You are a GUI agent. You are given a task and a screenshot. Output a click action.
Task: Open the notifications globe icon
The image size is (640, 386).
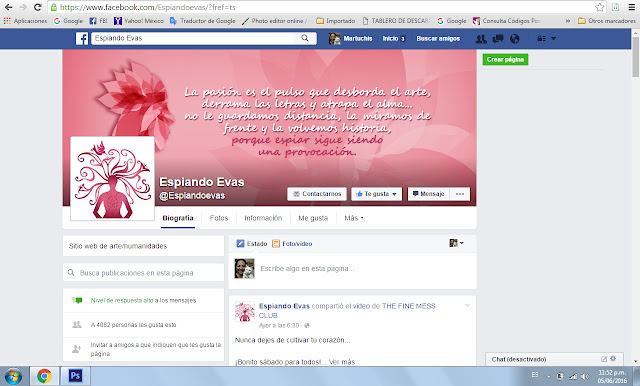[515, 39]
